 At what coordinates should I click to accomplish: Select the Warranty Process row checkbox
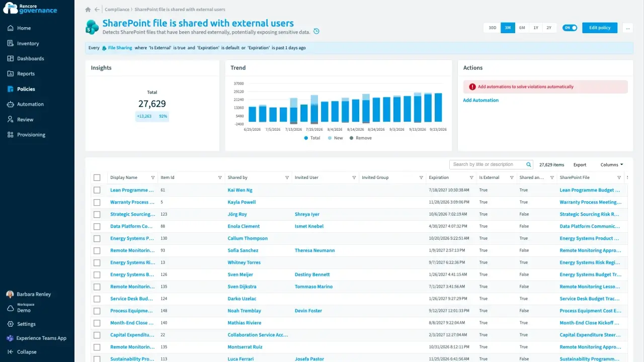[x=97, y=202]
